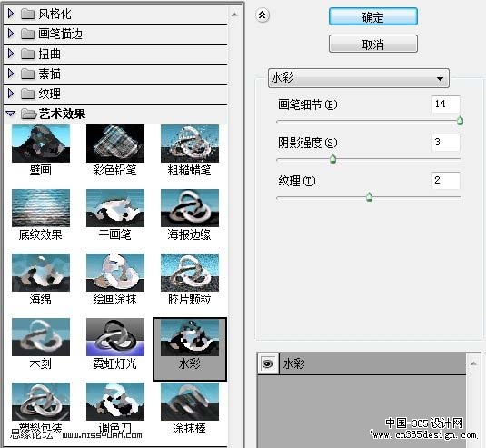Collapse the 艺术效果 folder
This screenshot has height=448, width=486.
11,114
